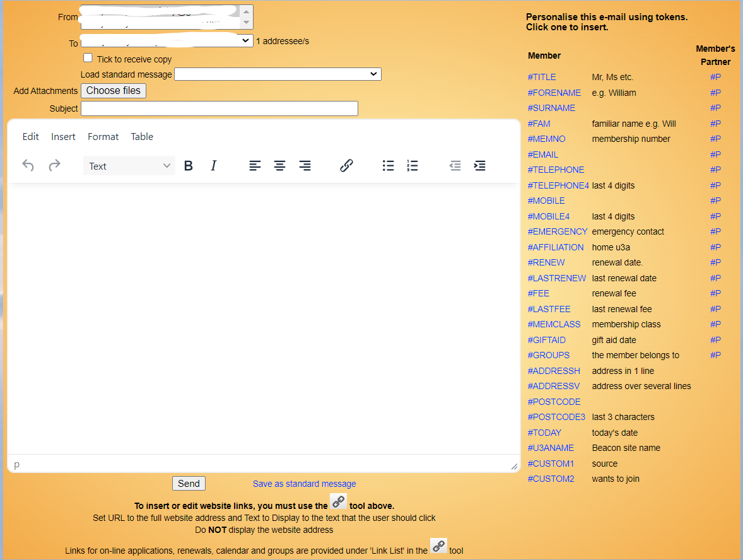The height and width of the screenshot is (560, 743).
Task: Open the insert link tool in toolbar
Action: [x=346, y=165]
